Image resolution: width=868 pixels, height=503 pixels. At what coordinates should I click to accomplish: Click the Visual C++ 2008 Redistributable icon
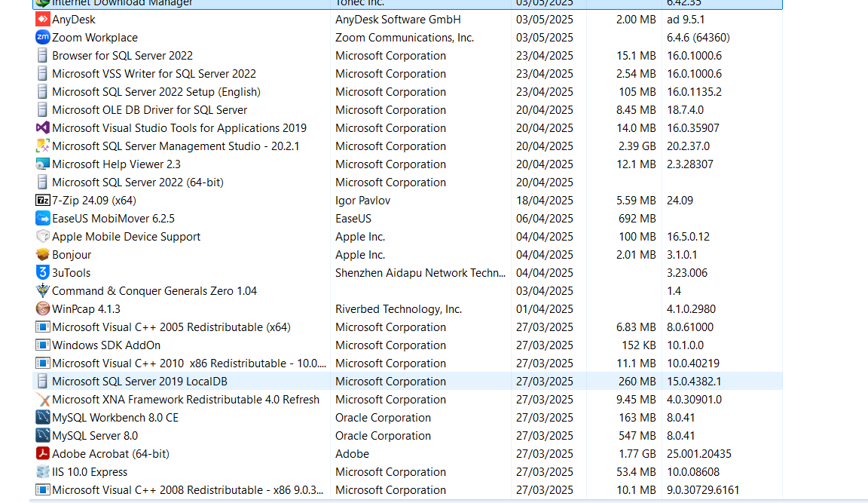[43, 489]
